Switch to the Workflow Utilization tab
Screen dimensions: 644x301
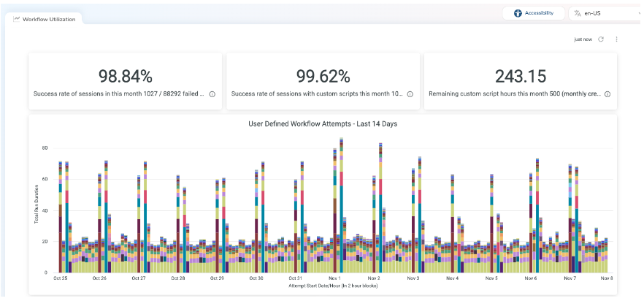coord(48,19)
